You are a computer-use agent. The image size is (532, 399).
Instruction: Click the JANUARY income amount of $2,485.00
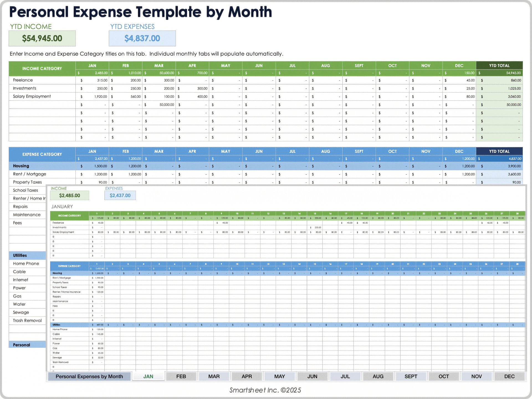(x=69, y=195)
